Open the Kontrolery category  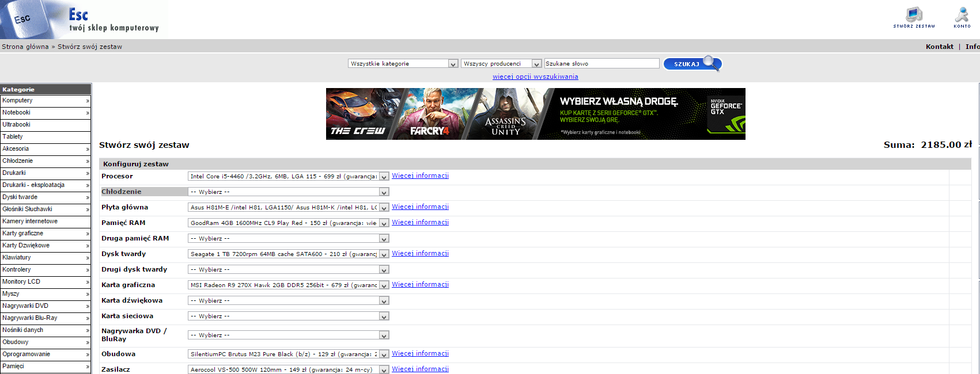click(46, 270)
